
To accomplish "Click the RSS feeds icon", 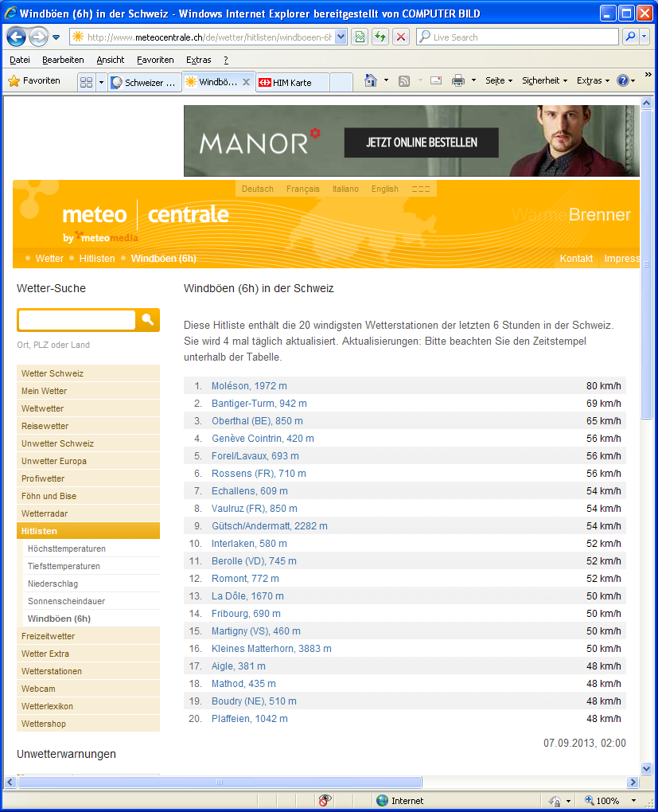I will 404,80.
